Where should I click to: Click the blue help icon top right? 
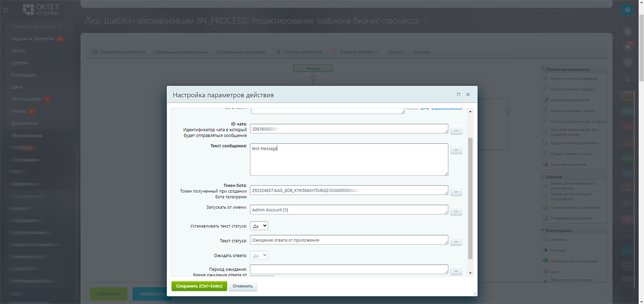tap(627, 10)
